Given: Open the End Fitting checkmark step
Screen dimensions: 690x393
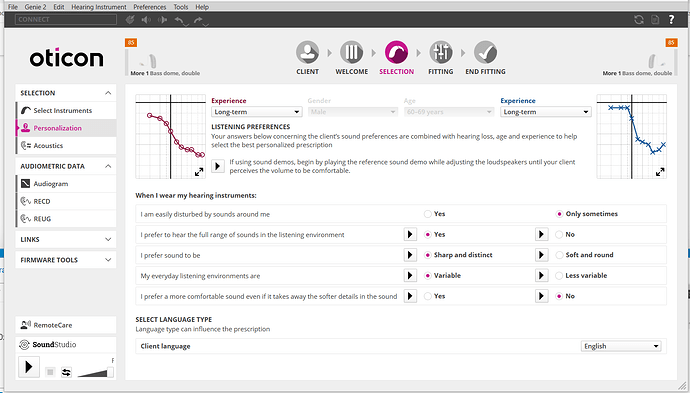Looking at the screenshot, I should click(x=485, y=52).
